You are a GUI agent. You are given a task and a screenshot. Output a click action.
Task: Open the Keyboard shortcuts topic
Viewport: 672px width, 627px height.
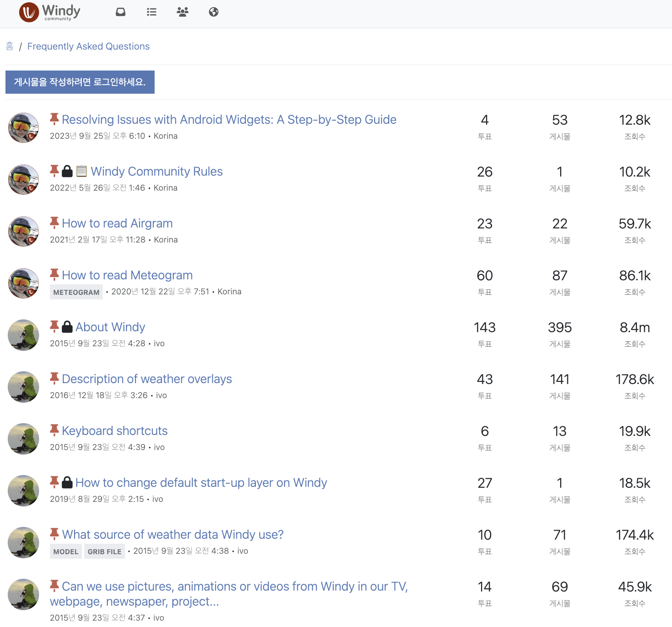[115, 431]
